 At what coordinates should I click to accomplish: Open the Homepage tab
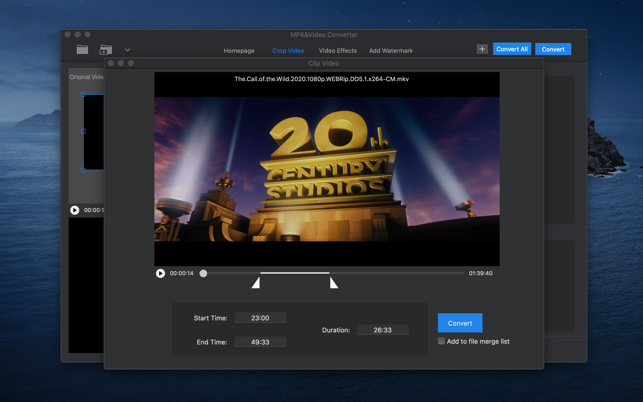(239, 51)
